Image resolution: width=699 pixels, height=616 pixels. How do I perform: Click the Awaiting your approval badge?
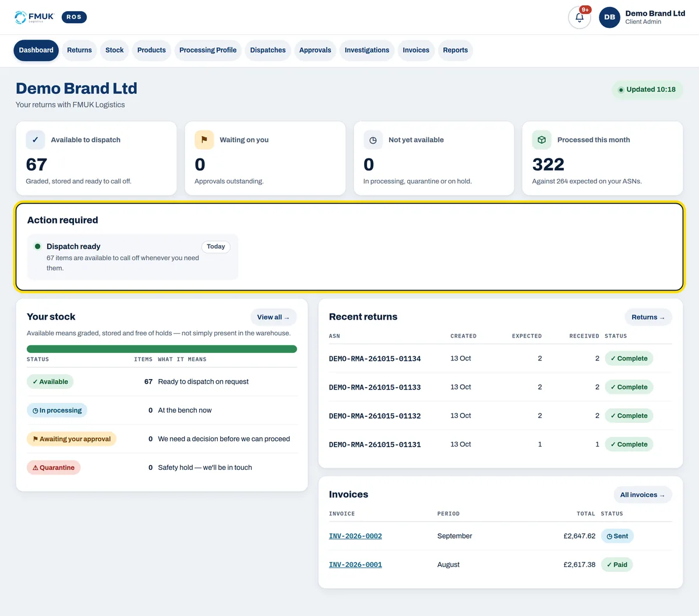[x=72, y=439]
